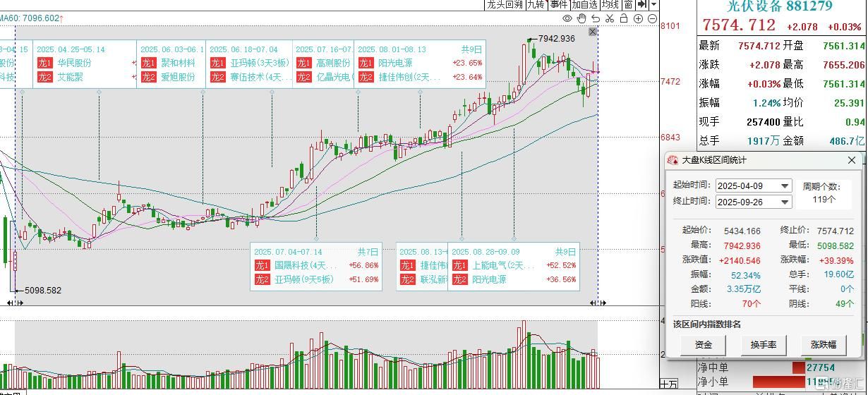Toggle the 均线 moving average display

coord(611,4)
